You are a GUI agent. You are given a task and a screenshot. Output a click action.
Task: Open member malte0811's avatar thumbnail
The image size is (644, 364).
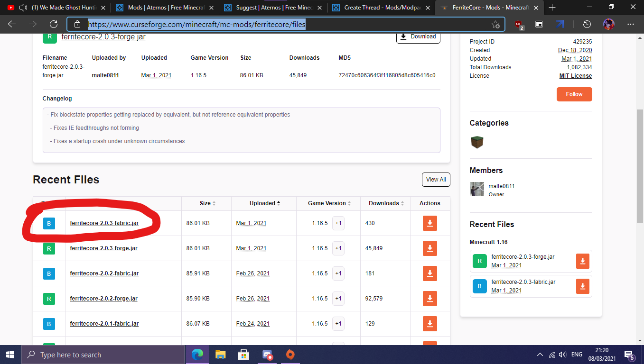[x=477, y=189]
